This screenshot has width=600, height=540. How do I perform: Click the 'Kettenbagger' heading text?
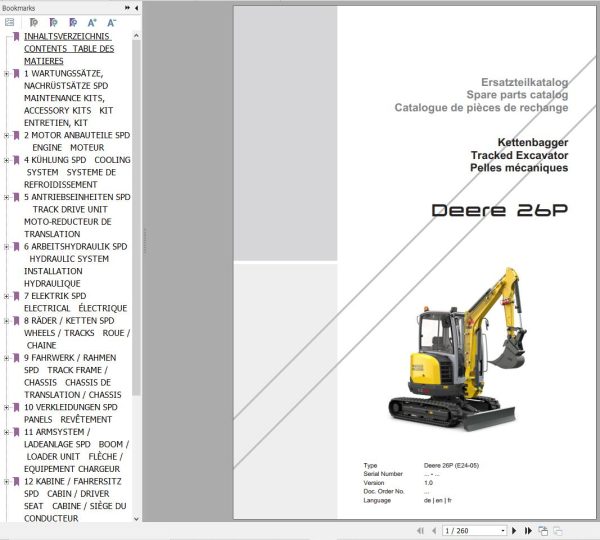(x=533, y=142)
